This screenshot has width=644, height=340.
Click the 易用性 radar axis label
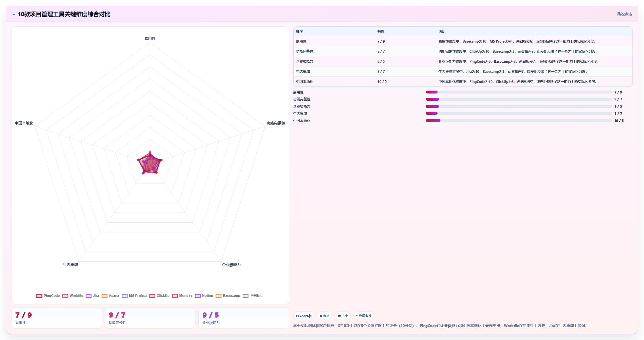click(150, 39)
